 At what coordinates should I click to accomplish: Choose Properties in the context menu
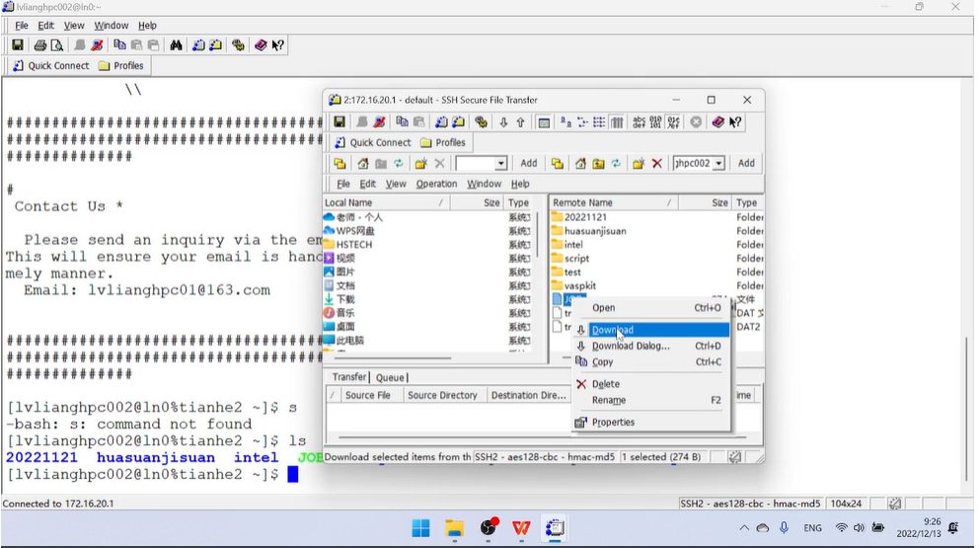tap(651, 423)
